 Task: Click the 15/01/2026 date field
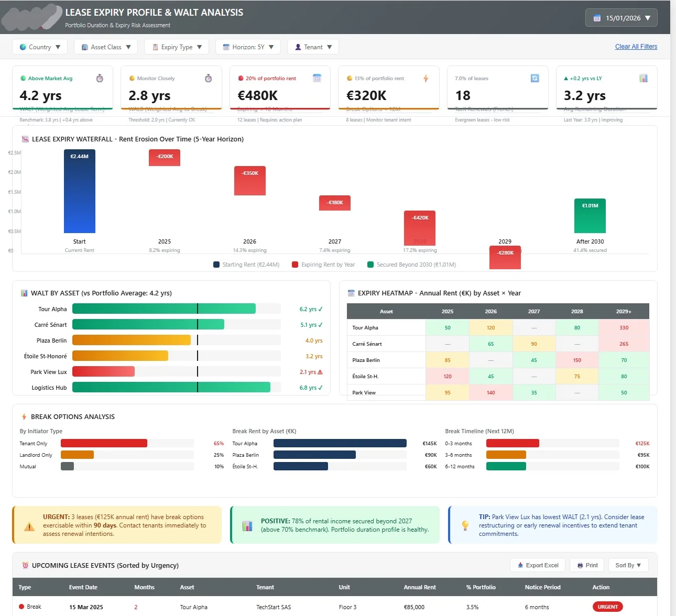pos(624,17)
